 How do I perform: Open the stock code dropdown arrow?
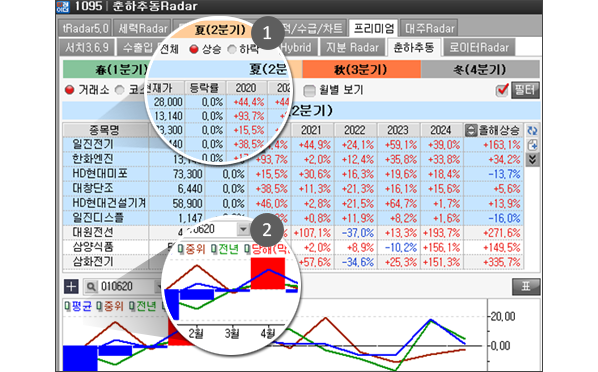point(243,229)
